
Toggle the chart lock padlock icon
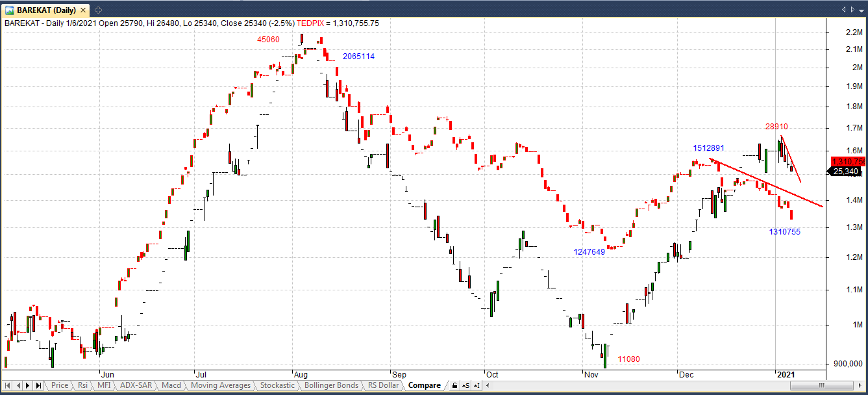(455, 385)
